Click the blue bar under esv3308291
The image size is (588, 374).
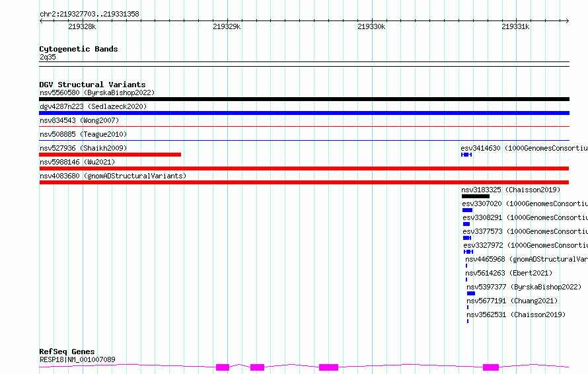(466, 224)
